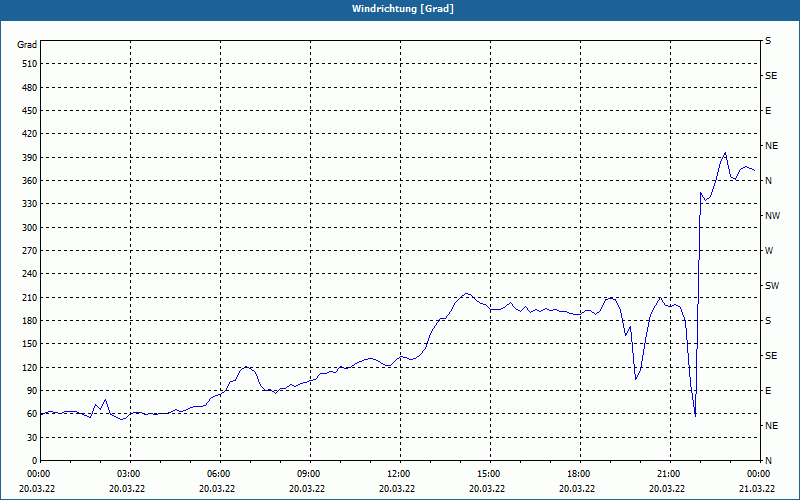This screenshot has width=800, height=500.
Task: Click the 90 tick label on left axis
Action: [32, 391]
